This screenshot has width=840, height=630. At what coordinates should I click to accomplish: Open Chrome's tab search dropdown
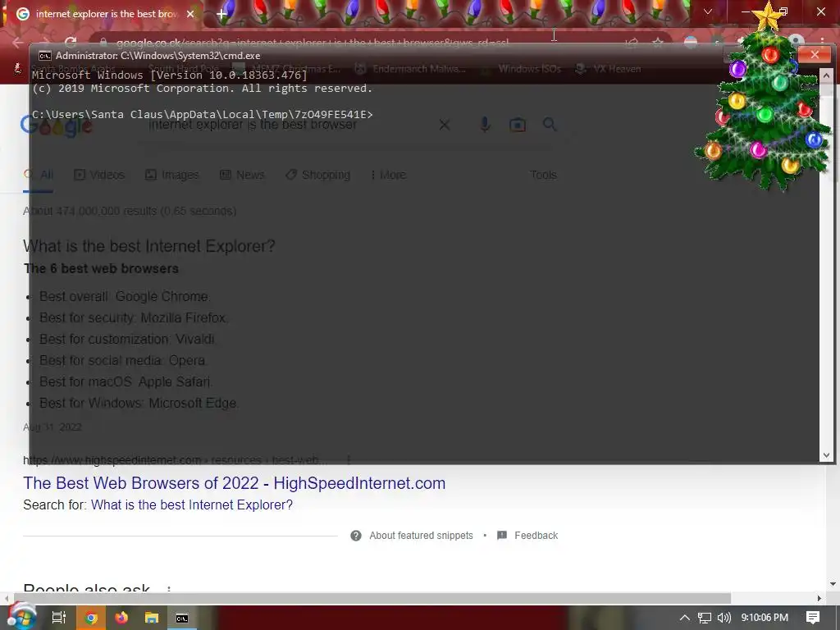708,11
